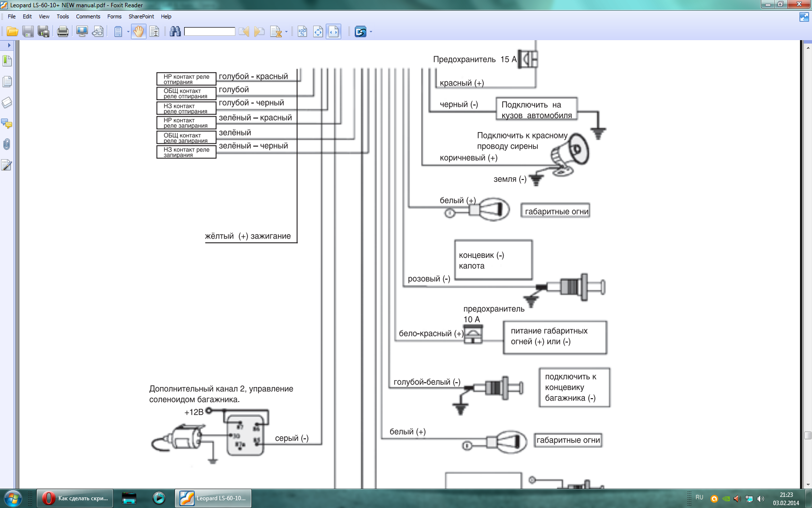Open the Comments menu
This screenshot has height=508, width=812.
[87, 16]
